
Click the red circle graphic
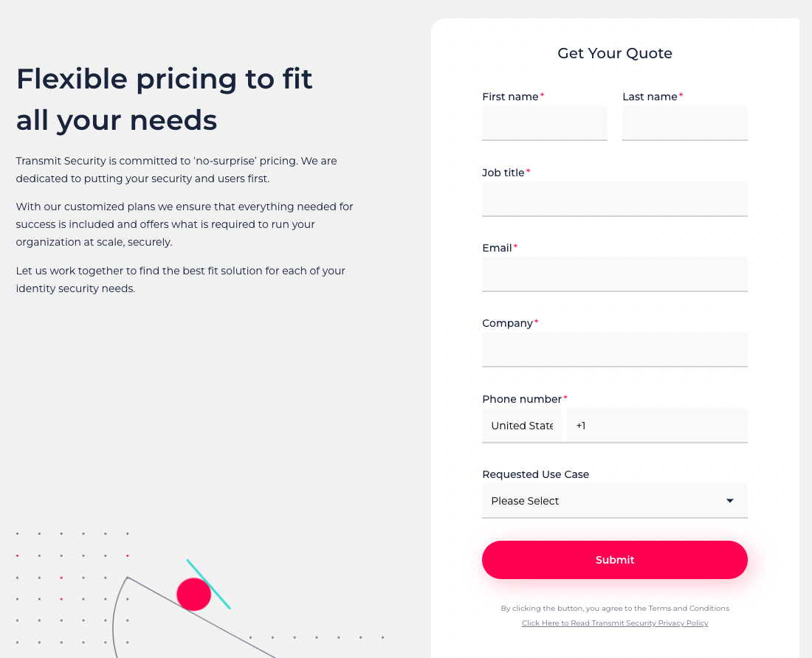point(193,594)
